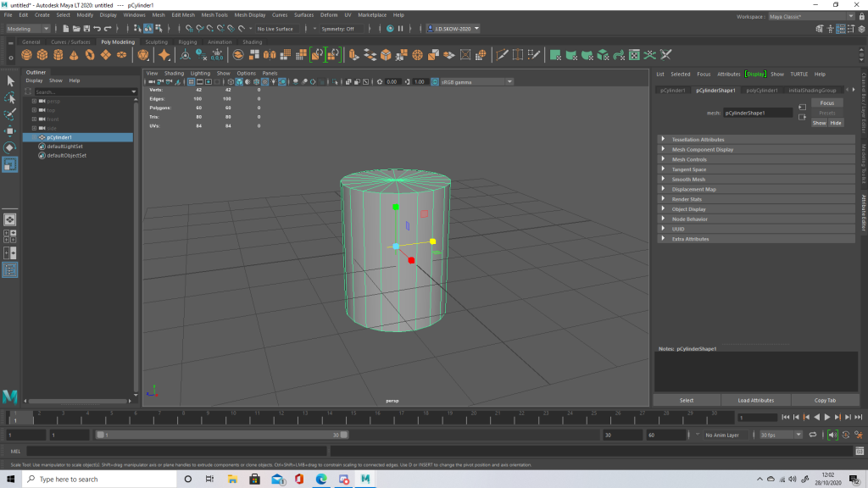Click the Outliner search field

tap(81, 91)
